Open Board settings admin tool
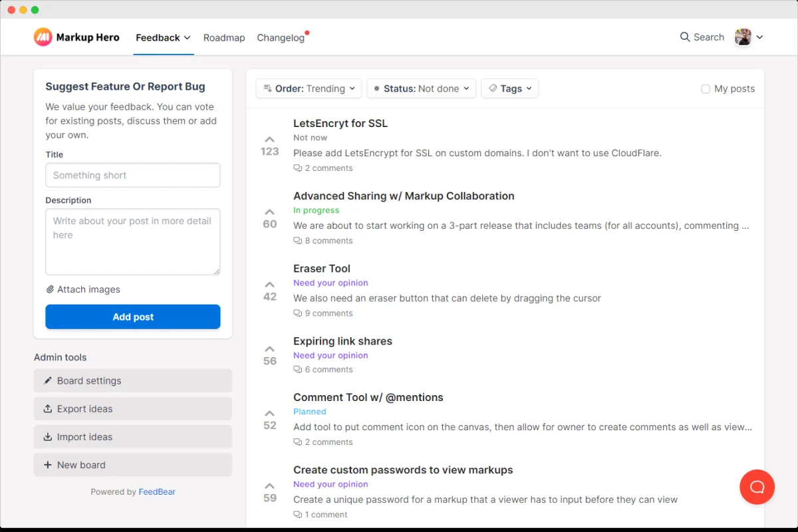 (133, 381)
